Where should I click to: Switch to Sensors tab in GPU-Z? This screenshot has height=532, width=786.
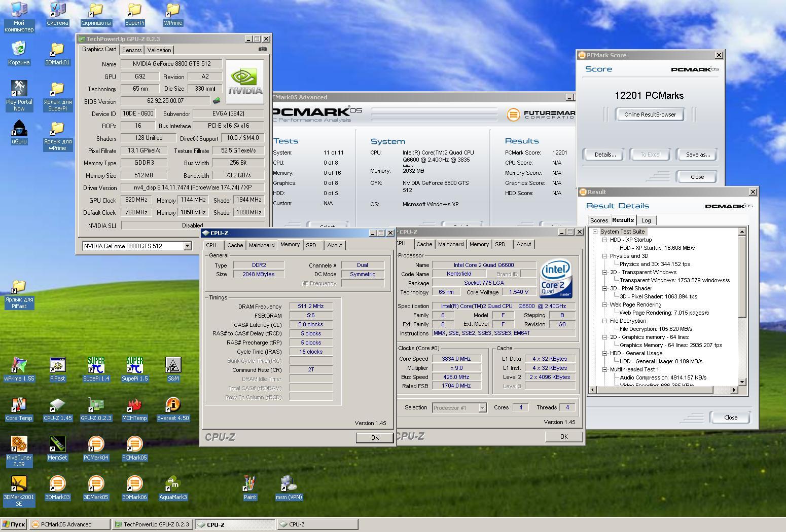click(x=132, y=50)
